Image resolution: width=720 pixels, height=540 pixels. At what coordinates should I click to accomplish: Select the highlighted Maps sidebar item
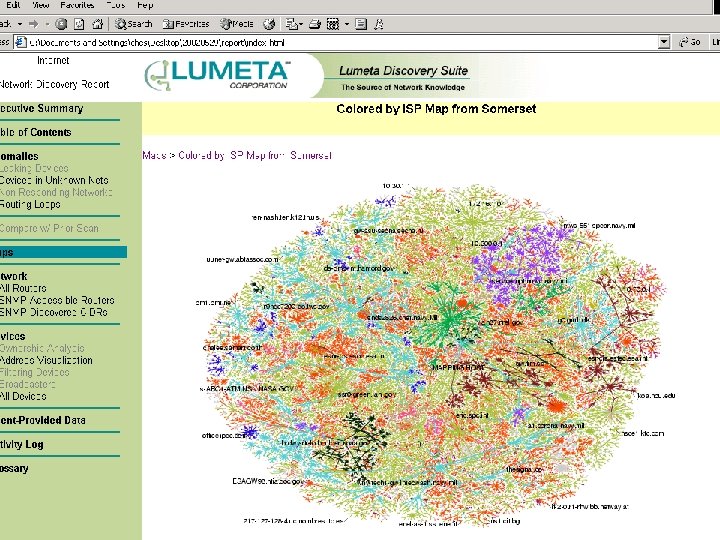coord(63,252)
